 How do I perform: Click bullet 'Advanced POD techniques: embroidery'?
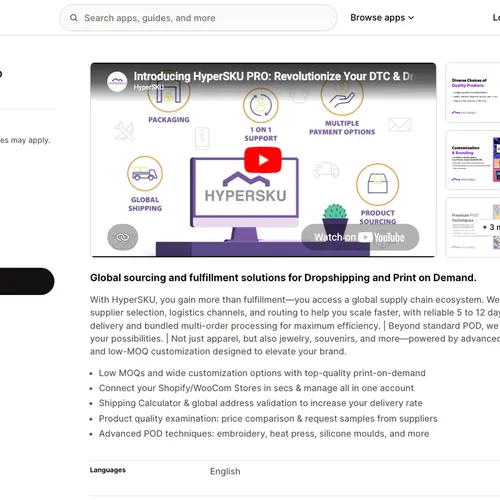(264, 434)
